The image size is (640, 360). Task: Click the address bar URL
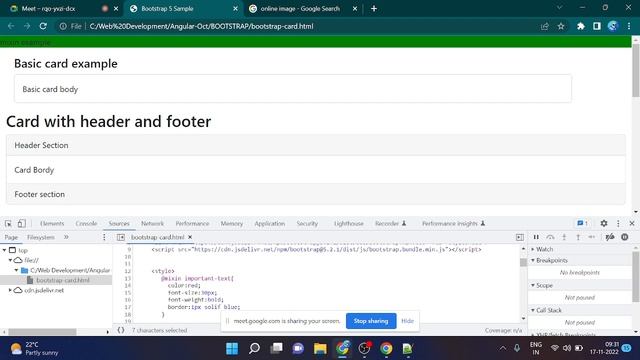[x=201, y=26]
